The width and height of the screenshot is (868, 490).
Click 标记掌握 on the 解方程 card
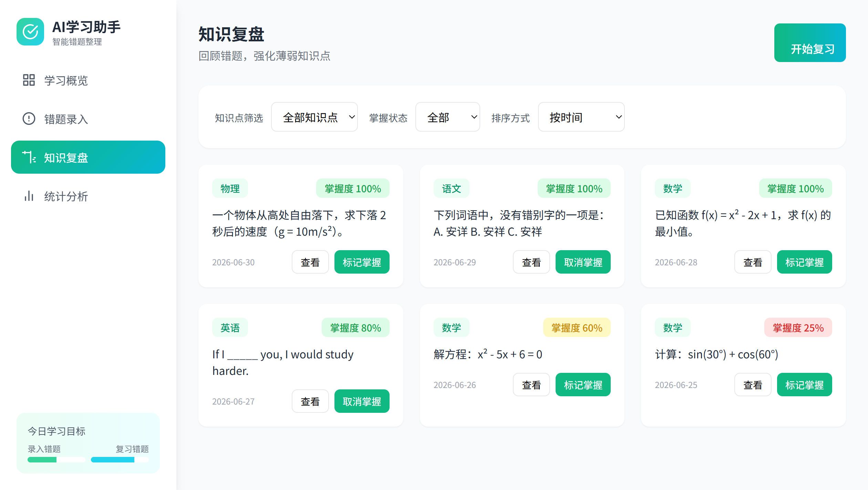(583, 385)
